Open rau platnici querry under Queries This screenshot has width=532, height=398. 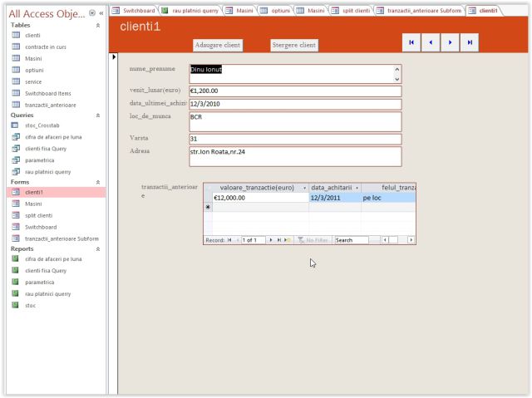click(48, 172)
